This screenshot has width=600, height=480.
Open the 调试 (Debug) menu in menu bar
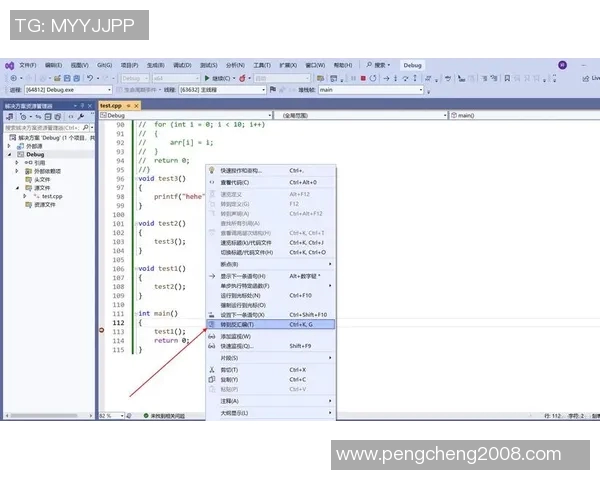182,65
